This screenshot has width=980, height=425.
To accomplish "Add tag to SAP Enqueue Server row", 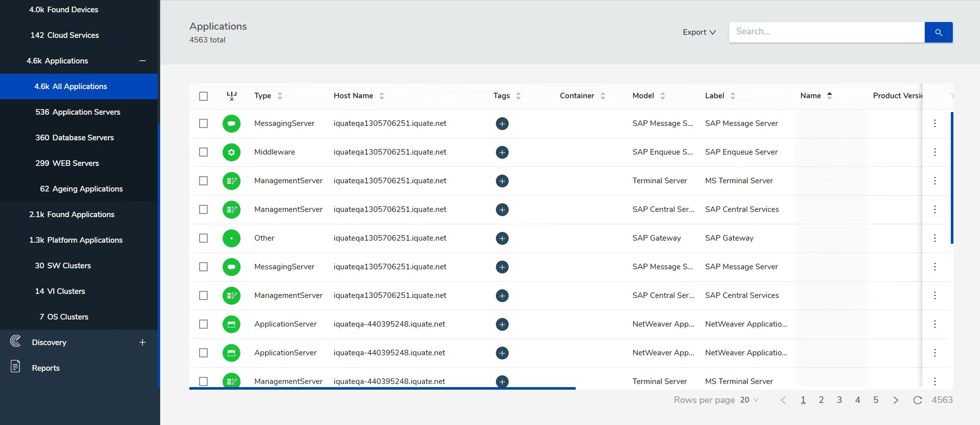I will click(x=502, y=152).
